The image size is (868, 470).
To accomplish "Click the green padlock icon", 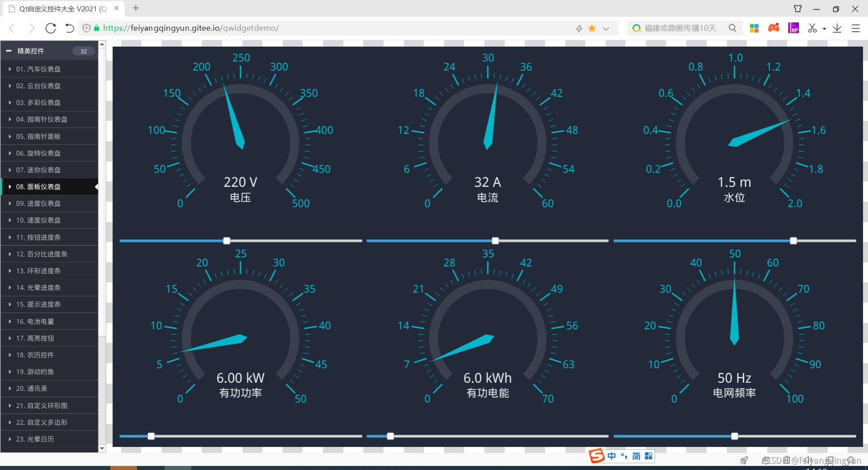I will pos(96,28).
